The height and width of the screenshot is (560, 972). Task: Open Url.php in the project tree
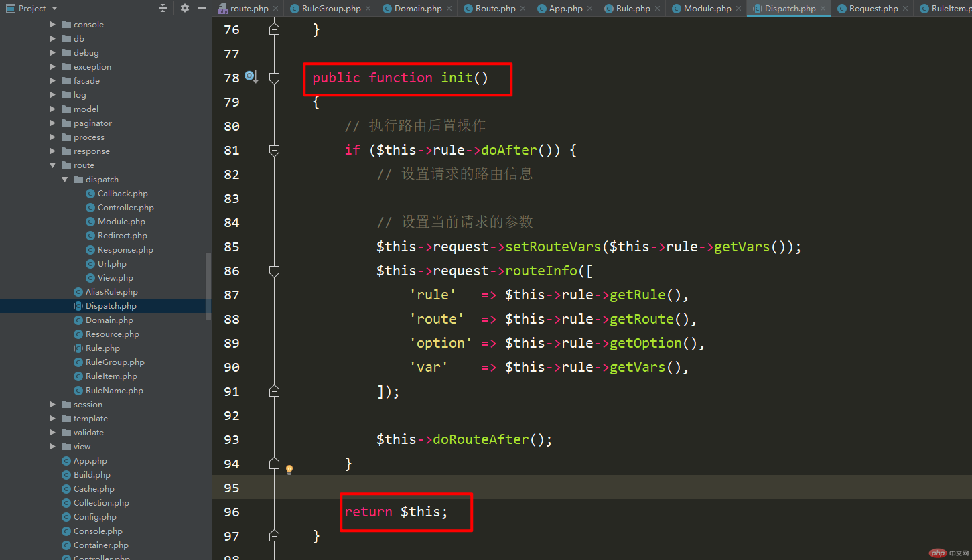tap(107, 263)
